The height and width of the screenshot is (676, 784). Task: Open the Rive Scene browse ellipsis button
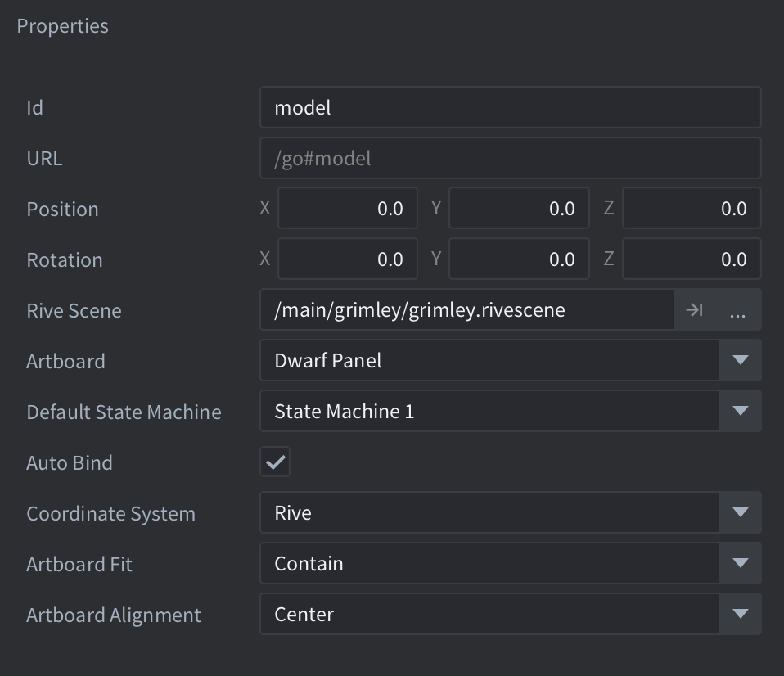pyautogui.click(x=737, y=310)
